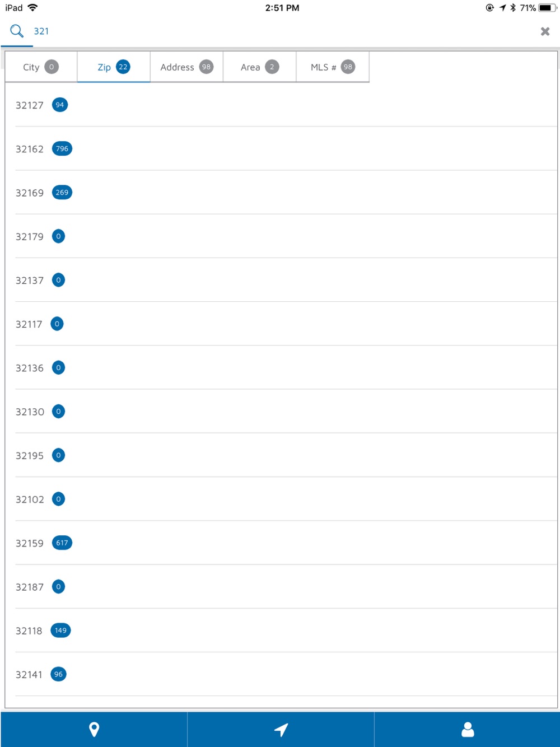Show the MLS # tab results

[333, 67]
